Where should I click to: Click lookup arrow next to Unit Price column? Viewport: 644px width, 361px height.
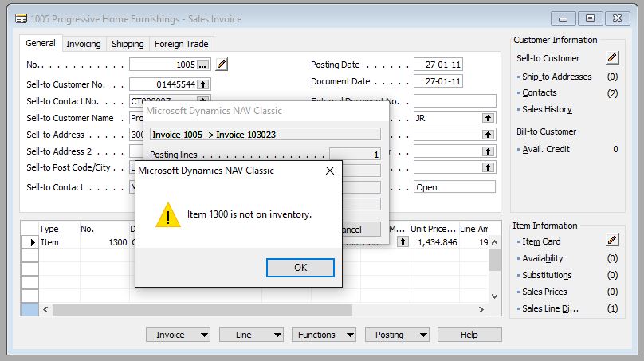[403, 242]
